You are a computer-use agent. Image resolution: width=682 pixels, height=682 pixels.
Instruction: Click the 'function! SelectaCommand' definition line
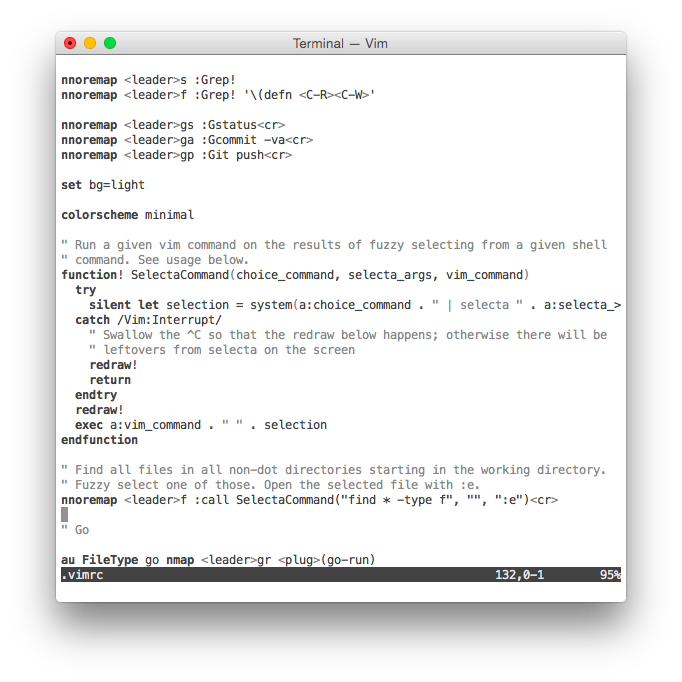tap(295, 275)
